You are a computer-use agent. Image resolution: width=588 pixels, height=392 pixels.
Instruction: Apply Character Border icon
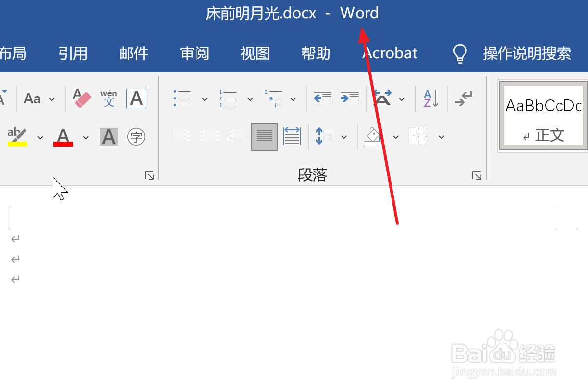tap(136, 98)
